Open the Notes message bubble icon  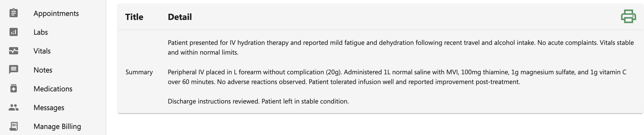[x=14, y=70]
